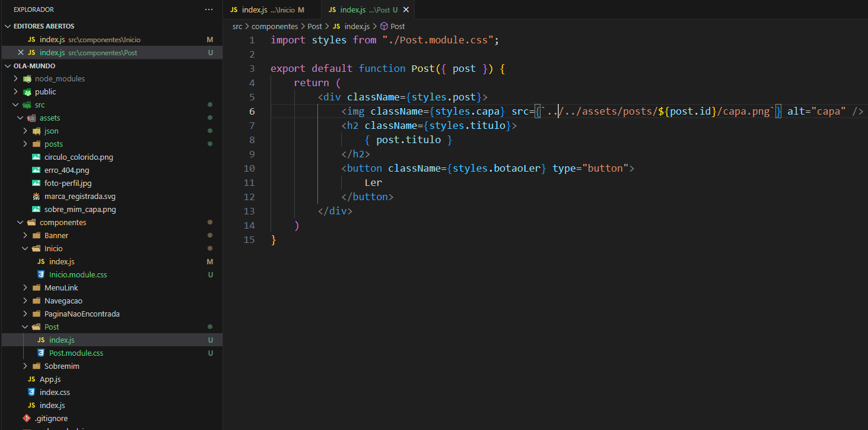868x430 pixels.
Task: Click the public folder icon
Action: pos(26,91)
